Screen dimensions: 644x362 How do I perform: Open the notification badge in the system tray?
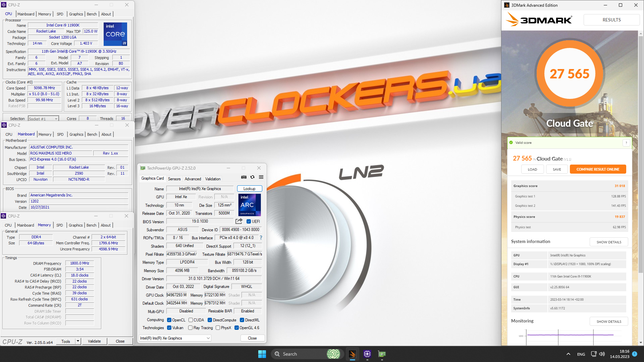635,354
